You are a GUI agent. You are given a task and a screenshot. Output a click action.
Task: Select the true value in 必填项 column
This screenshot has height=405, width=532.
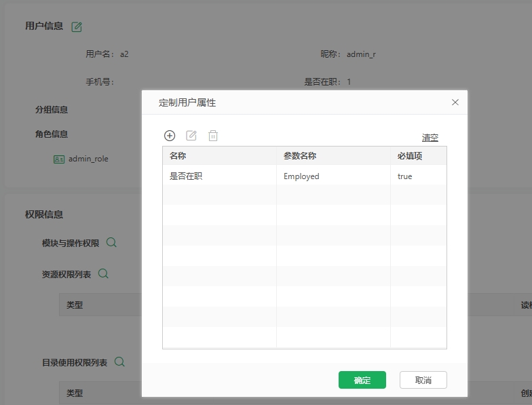(x=419, y=176)
